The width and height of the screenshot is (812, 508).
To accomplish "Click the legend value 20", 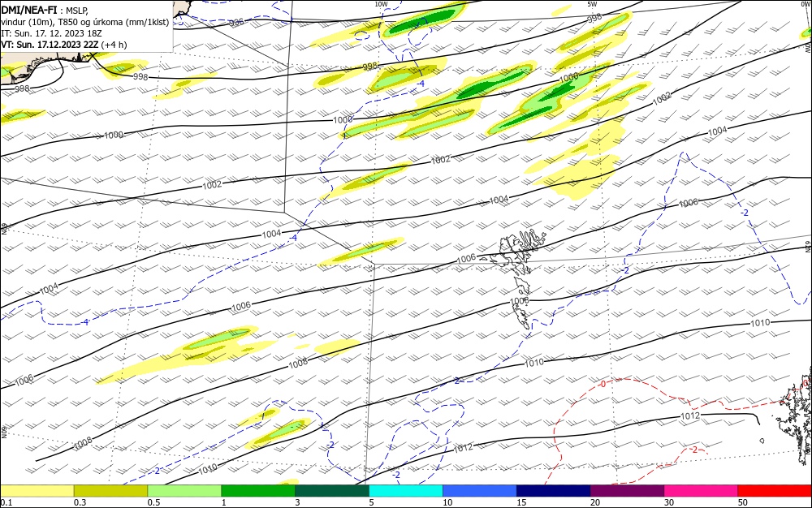I will (595, 502).
